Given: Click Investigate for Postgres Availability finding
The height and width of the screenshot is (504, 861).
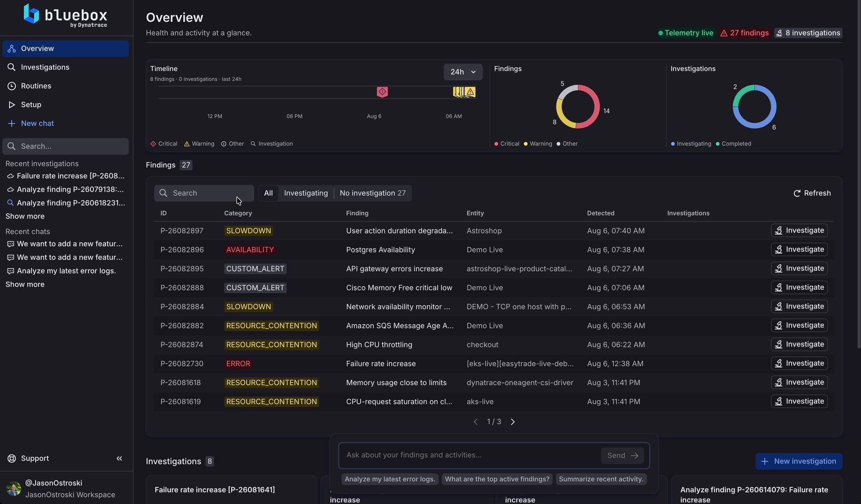Looking at the screenshot, I should [799, 249].
